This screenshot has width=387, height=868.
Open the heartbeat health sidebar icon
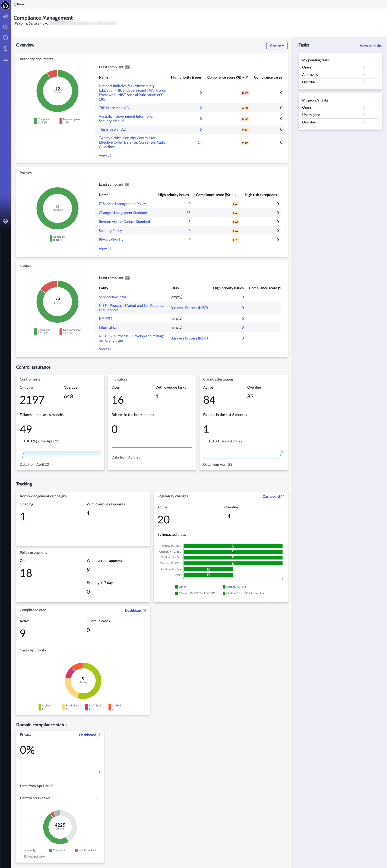point(5,221)
